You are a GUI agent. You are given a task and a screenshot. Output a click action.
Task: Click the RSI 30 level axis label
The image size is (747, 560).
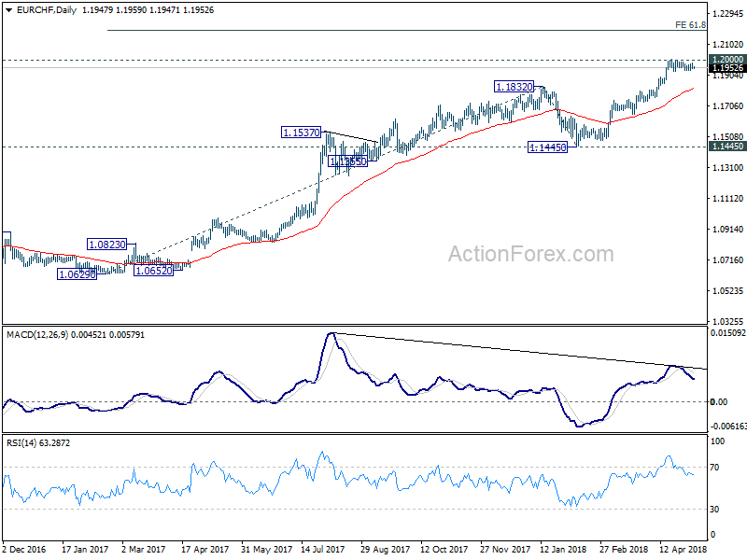click(x=714, y=509)
